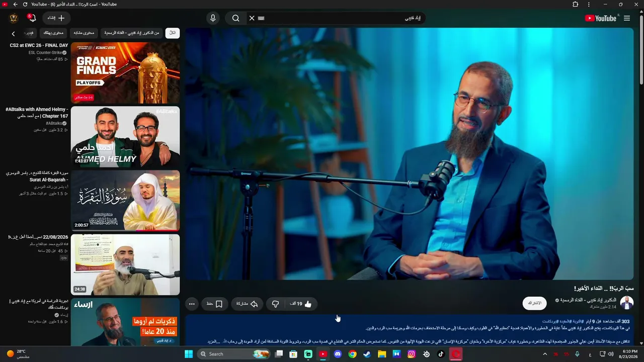Screen dimensions: 644x362
Task: Open File Explorer from taskbar
Action: [x=382, y=354]
